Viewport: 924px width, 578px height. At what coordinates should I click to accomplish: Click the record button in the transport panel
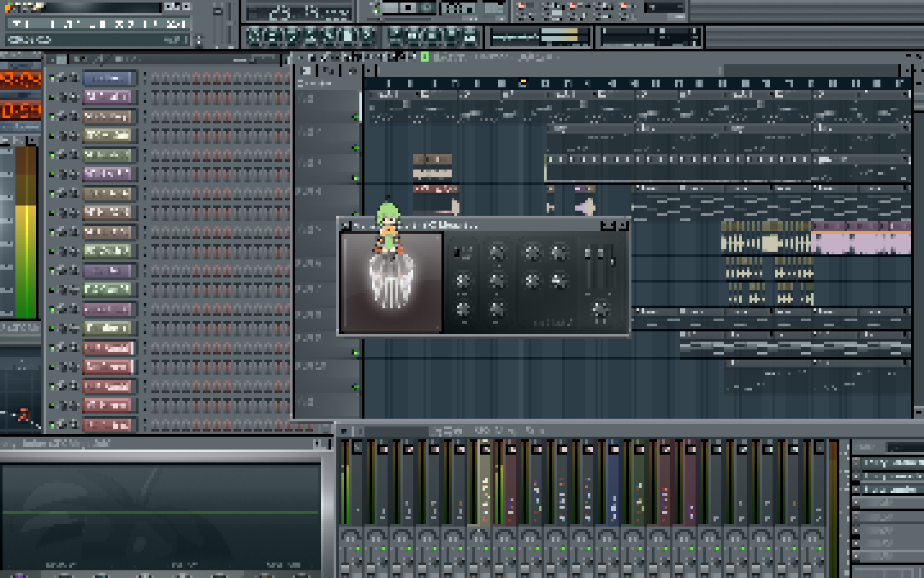pos(427,8)
